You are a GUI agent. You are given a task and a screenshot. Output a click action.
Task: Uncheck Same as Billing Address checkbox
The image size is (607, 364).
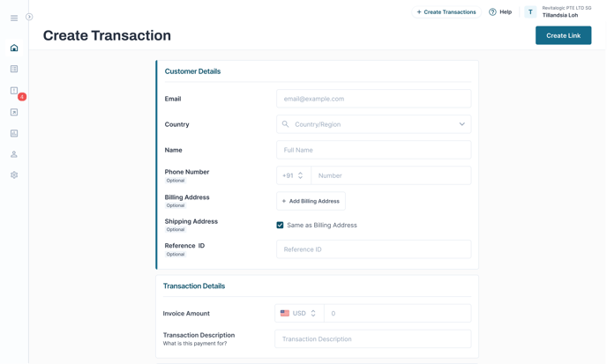pyautogui.click(x=280, y=225)
